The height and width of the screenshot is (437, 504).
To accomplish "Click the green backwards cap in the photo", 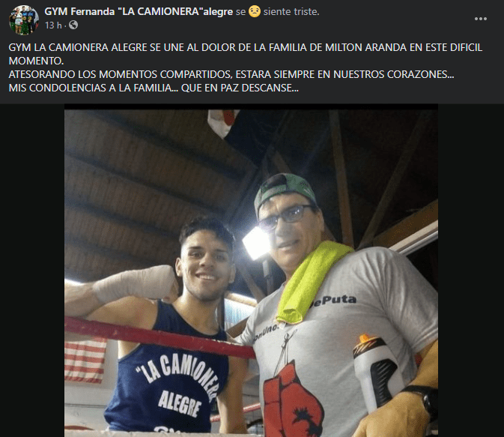I will (x=284, y=191).
